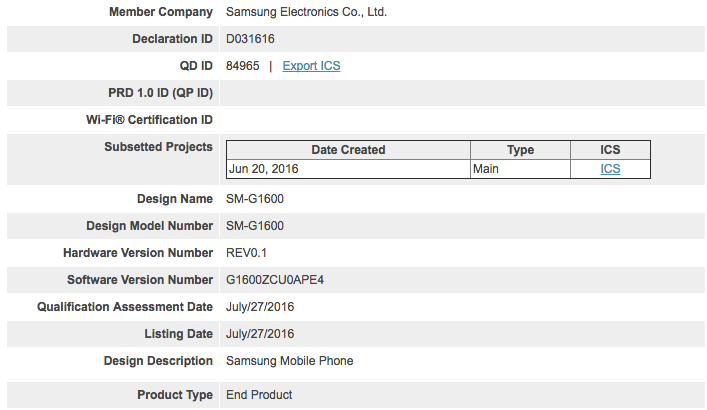Click the Design Model Number value SM-G1600
Viewport: 707px width, 410px height.
[255, 226]
